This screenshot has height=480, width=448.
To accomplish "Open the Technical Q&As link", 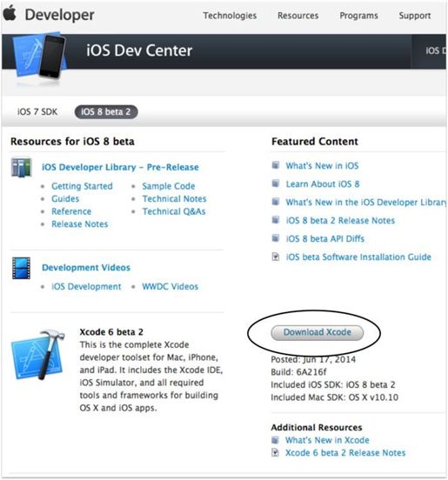I will pos(174,211).
